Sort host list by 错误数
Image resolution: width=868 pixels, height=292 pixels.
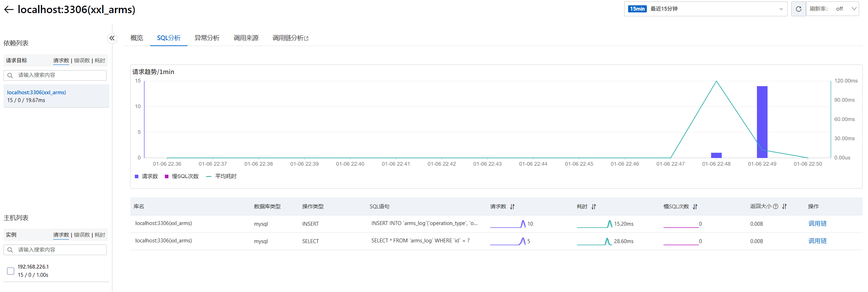[82, 235]
